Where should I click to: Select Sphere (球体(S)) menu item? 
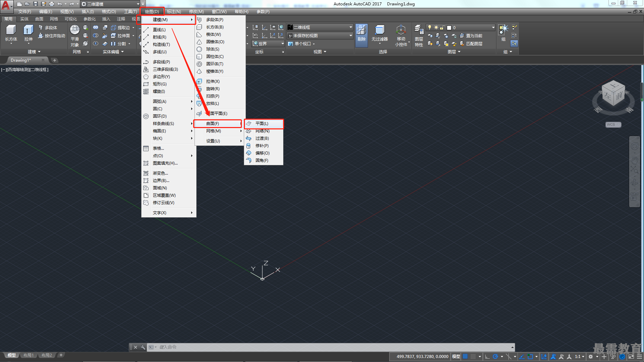tap(220, 49)
